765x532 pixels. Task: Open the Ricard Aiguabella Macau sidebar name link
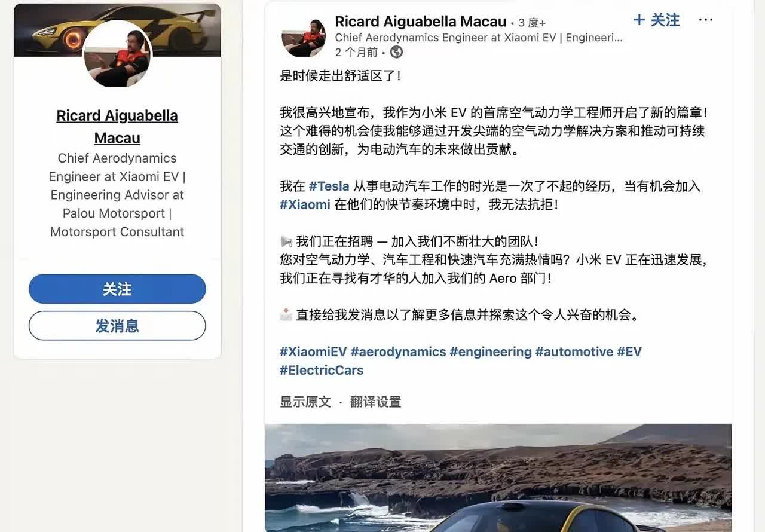pos(117,127)
